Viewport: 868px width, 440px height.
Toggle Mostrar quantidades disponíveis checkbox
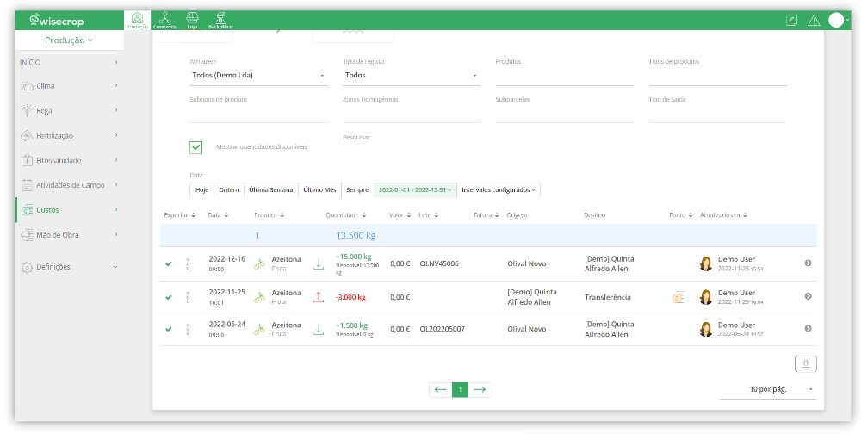click(196, 147)
